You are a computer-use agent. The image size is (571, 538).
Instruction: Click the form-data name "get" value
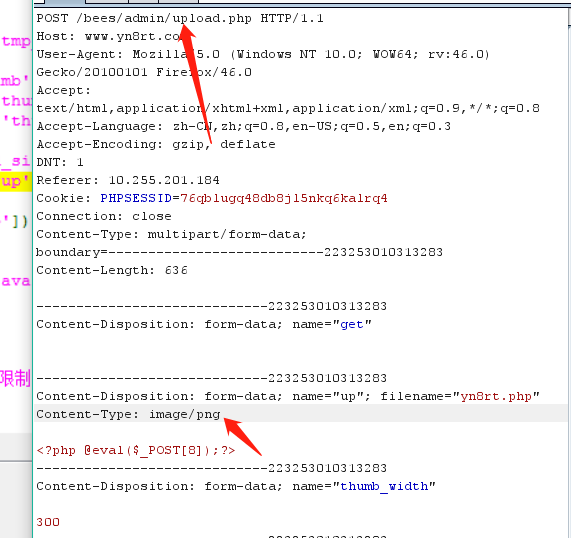(x=352, y=324)
